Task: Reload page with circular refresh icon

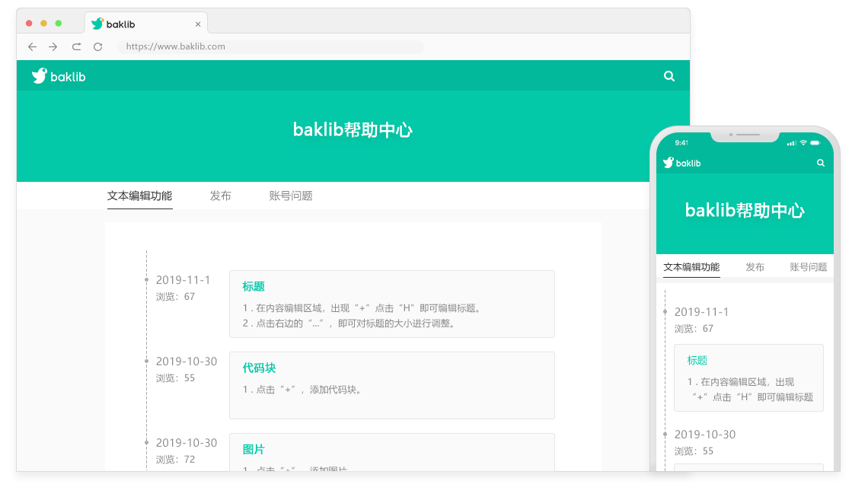Action: [98, 46]
